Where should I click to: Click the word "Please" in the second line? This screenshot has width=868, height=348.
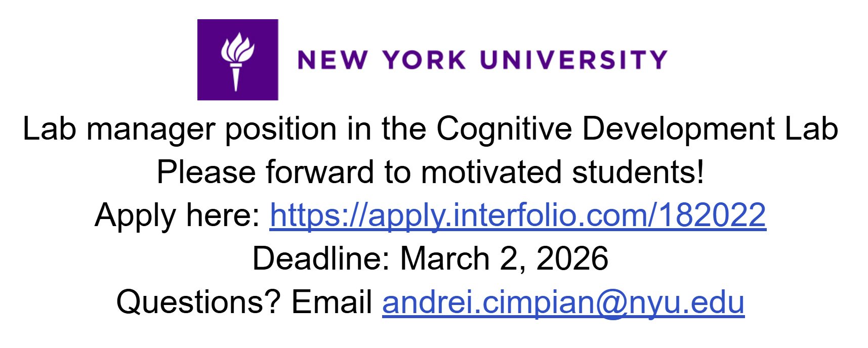[x=205, y=172]
